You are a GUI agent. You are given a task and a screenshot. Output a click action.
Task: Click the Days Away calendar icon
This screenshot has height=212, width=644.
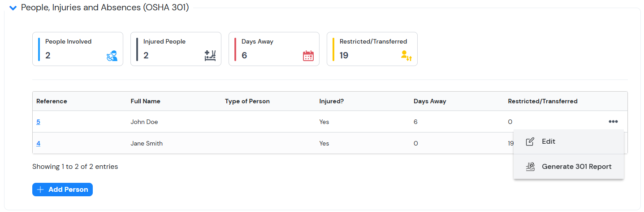tap(308, 56)
